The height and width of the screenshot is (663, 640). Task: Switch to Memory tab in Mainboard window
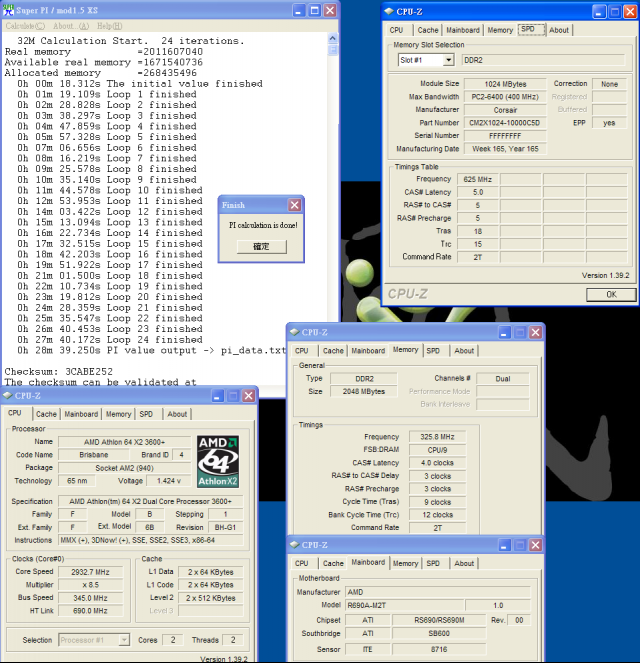405,563
